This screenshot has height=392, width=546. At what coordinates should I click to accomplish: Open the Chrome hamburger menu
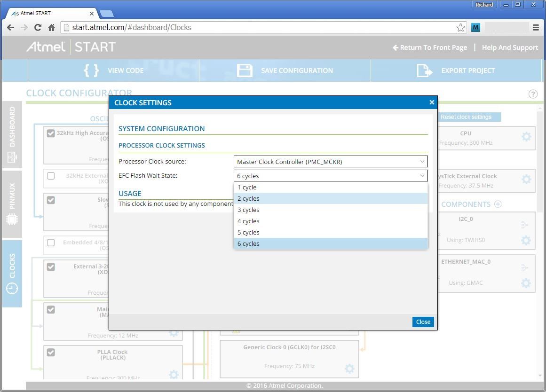click(x=536, y=28)
